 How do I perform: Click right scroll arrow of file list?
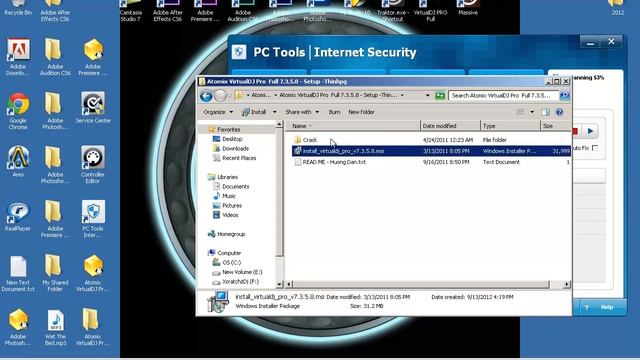(x=567, y=284)
